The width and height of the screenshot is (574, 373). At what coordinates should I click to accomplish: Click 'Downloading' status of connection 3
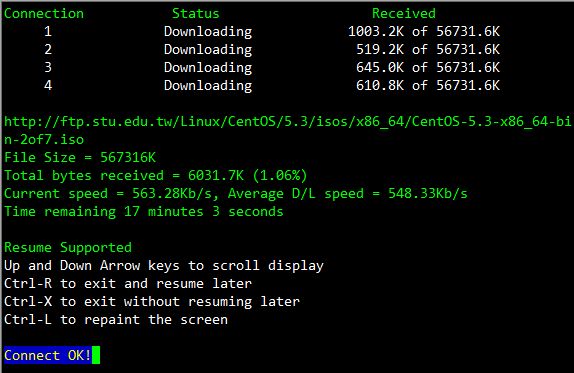click(208, 68)
